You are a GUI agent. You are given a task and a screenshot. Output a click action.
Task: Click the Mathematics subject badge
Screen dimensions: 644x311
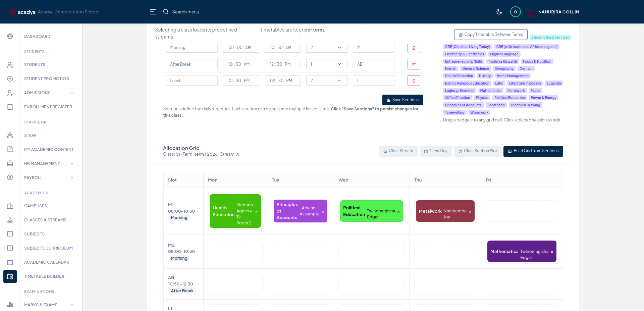[491, 90]
